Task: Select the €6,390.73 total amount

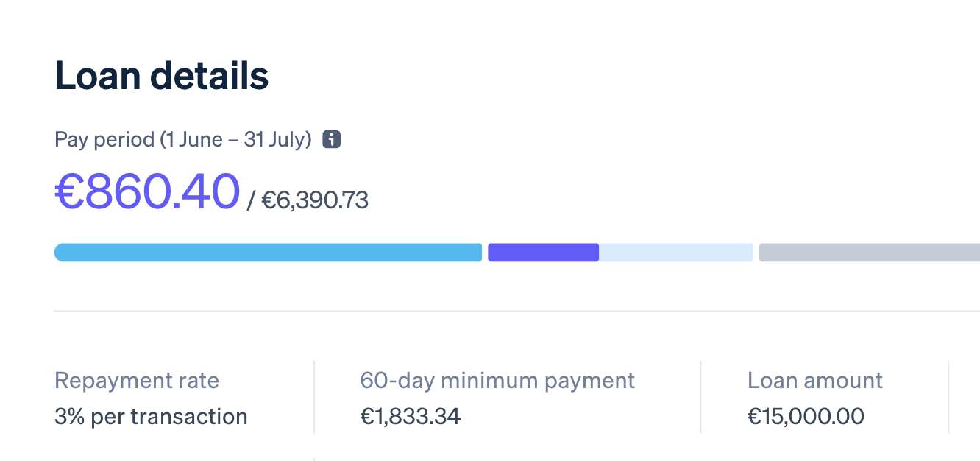Action: pos(315,200)
